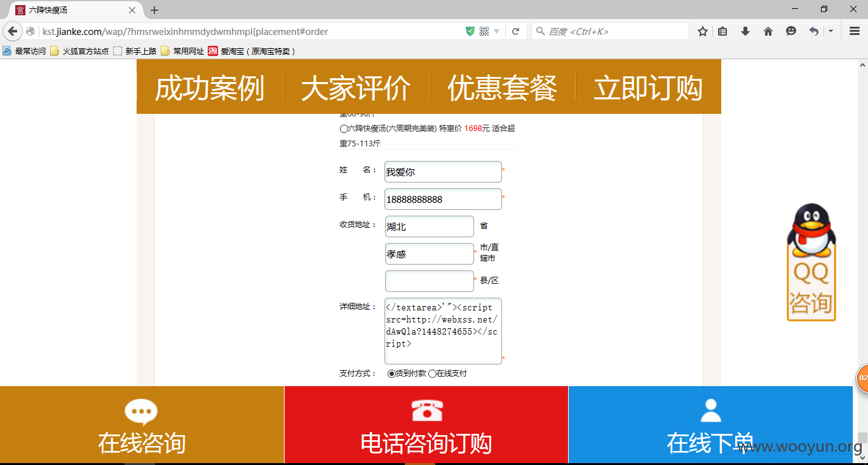Click the 市/直辖市 city input field
The height and width of the screenshot is (465, 868).
click(x=430, y=254)
